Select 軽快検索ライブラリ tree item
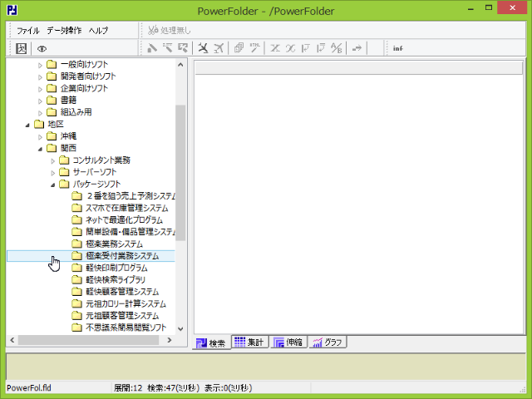Screen dimensions: 532x399 pyautogui.click(x=116, y=279)
